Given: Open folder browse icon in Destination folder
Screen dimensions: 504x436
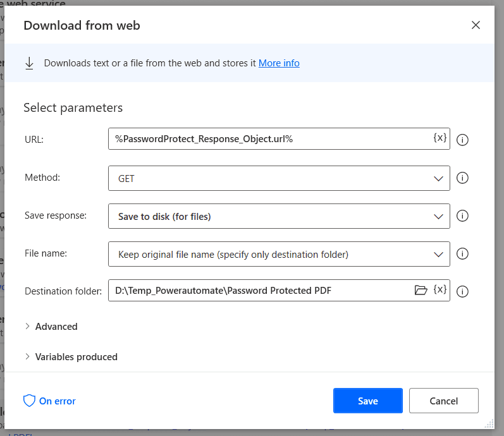Looking at the screenshot, I should [x=421, y=290].
